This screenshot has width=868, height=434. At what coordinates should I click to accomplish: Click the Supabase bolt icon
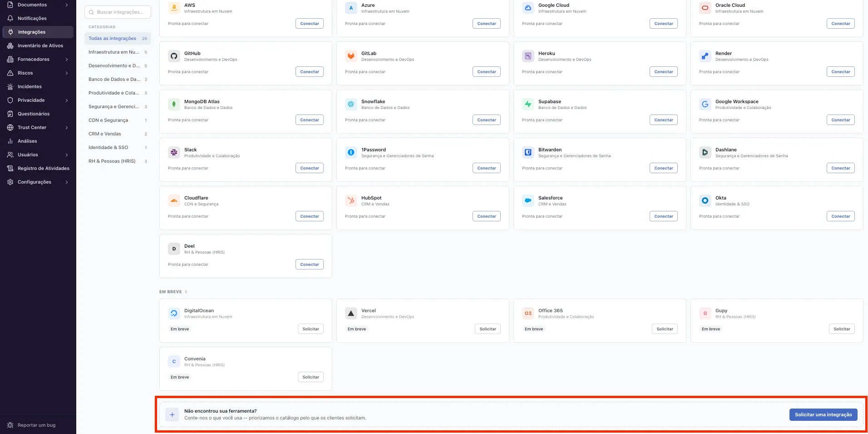pos(528,105)
